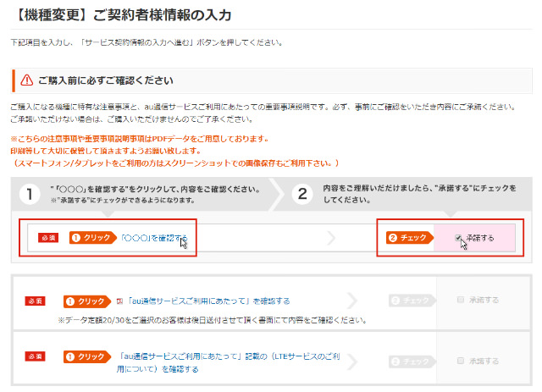Click the chevron arrow in LTEサービス row

click(x=352, y=362)
